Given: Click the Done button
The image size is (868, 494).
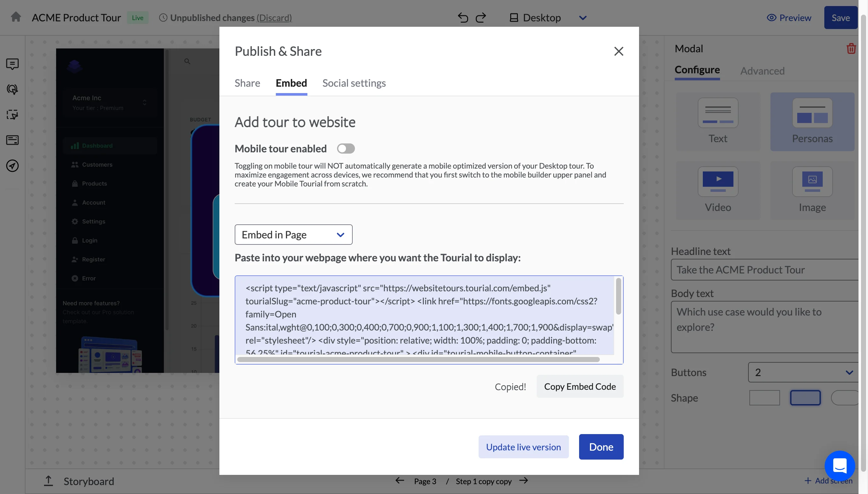Looking at the screenshot, I should click(x=601, y=447).
